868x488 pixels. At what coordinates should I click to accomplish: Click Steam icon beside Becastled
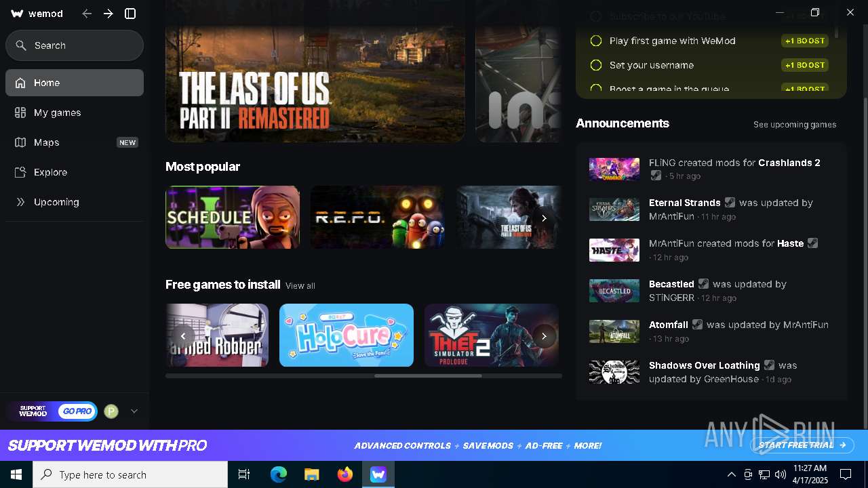(x=704, y=284)
